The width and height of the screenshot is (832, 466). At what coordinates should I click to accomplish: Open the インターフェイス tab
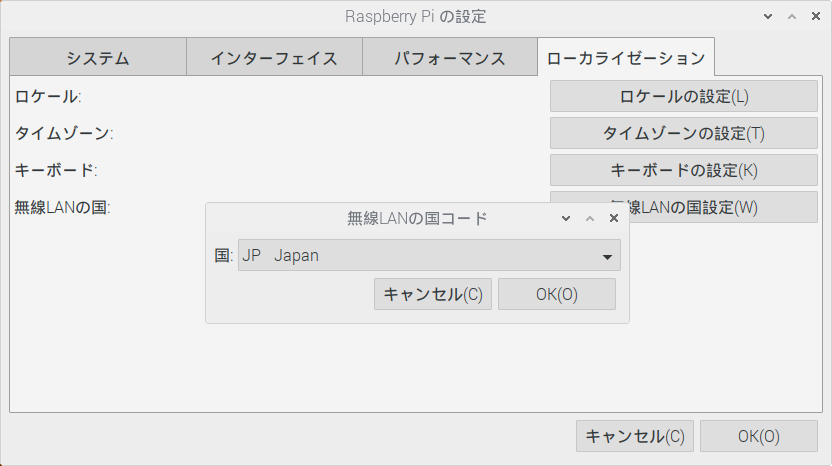[274, 57]
